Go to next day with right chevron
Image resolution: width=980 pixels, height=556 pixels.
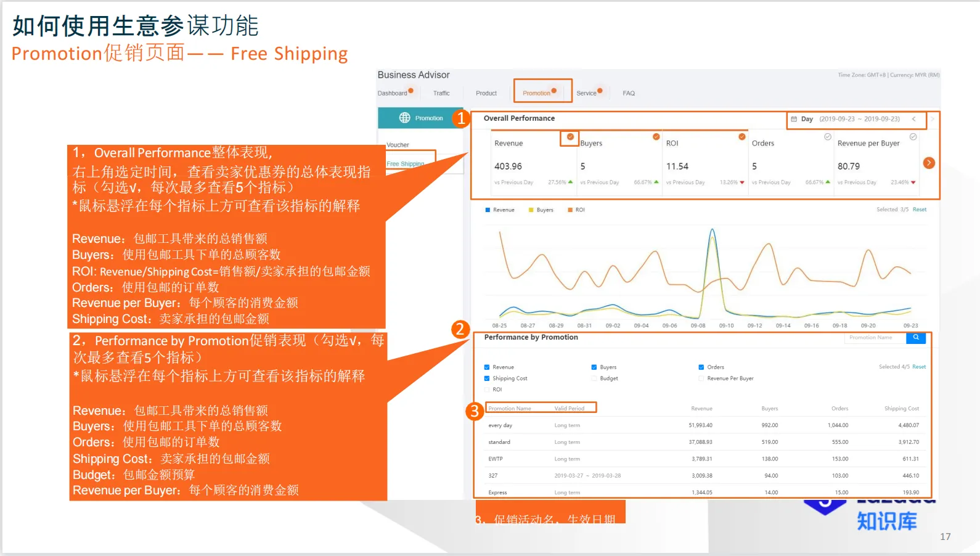click(x=933, y=119)
